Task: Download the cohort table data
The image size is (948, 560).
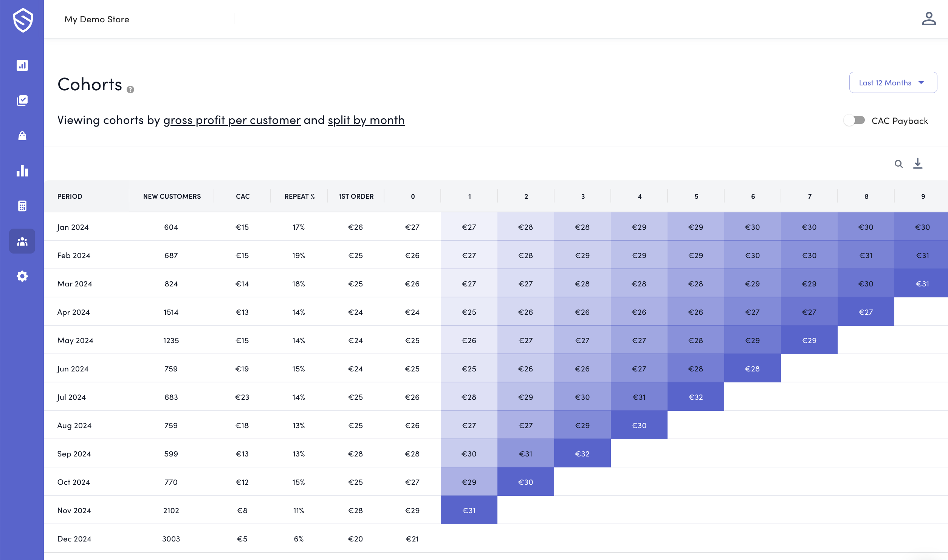Action: click(x=918, y=164)
